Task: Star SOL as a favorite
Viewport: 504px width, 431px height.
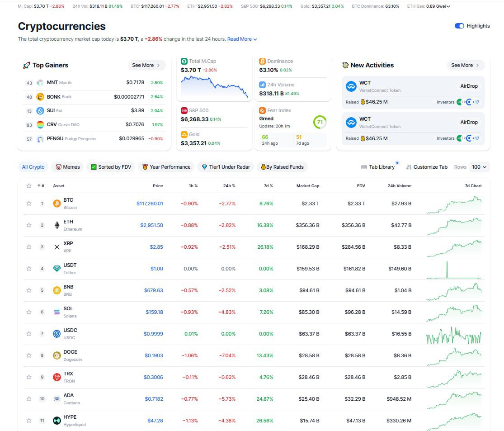Action: click(29, 312)
